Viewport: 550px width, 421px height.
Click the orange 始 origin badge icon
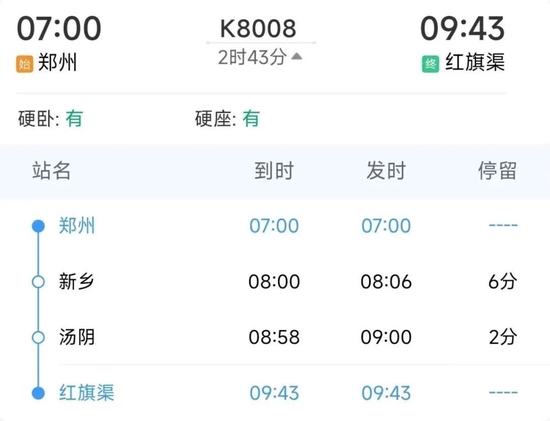click(x=25, y=64)
